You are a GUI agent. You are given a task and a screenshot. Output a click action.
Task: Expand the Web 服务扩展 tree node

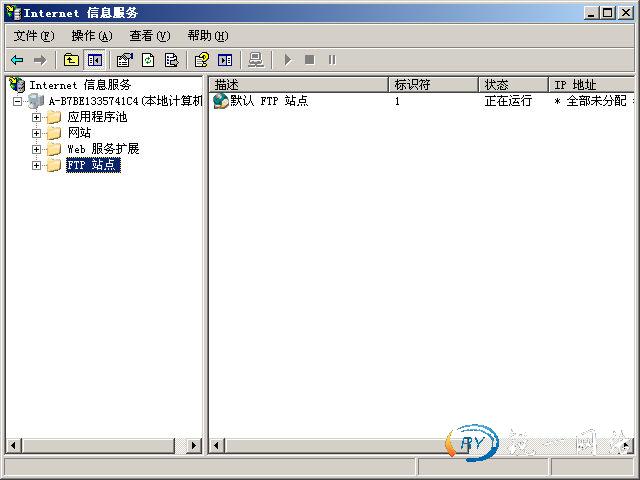pyautogui.click(x=36, y=149)
